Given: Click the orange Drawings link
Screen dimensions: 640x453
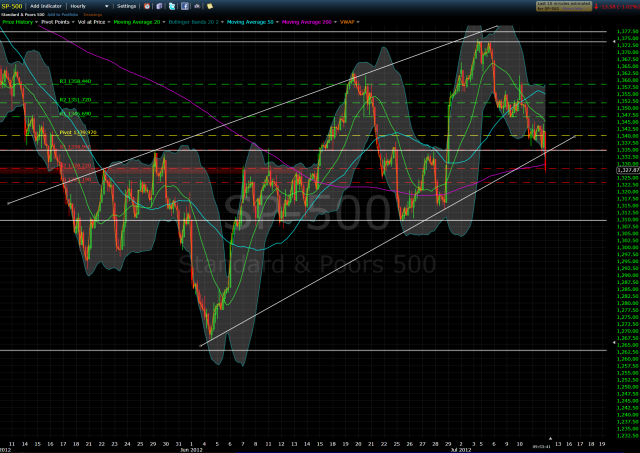Looking at the screenshot, I should pos(93,15).
